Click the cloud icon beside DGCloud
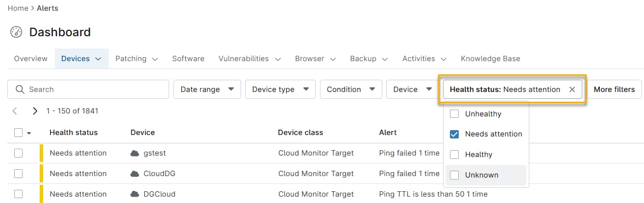644x203 pixels. coord(135,194)
